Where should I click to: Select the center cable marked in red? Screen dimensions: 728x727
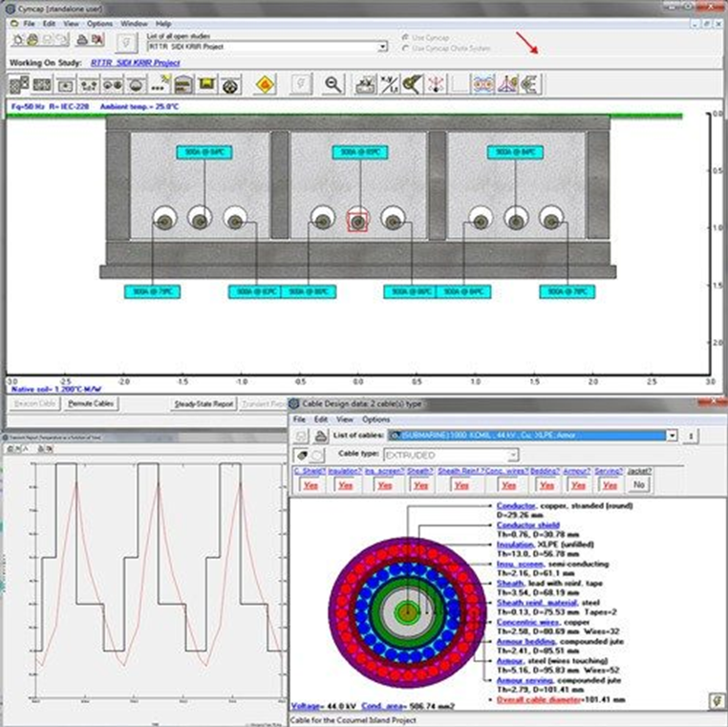[x=357, y=222]
